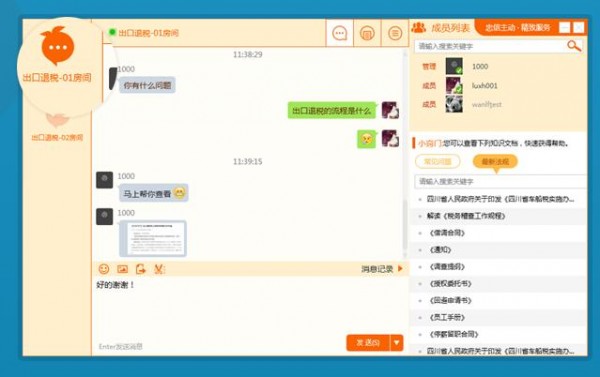Image resolution: width=600 pixels, height=377 pixels.
Task: Open the 《授权委托书》 document
Action: [x=450, y=284]
